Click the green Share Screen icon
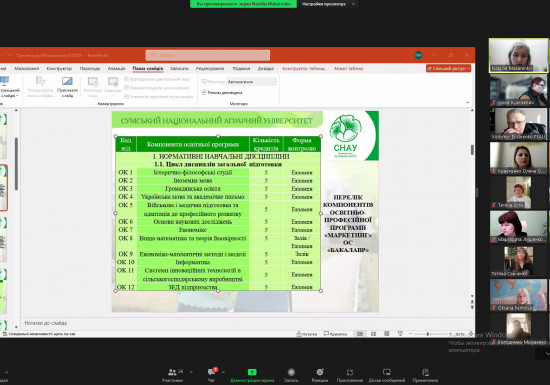 [x=252, y=372]
